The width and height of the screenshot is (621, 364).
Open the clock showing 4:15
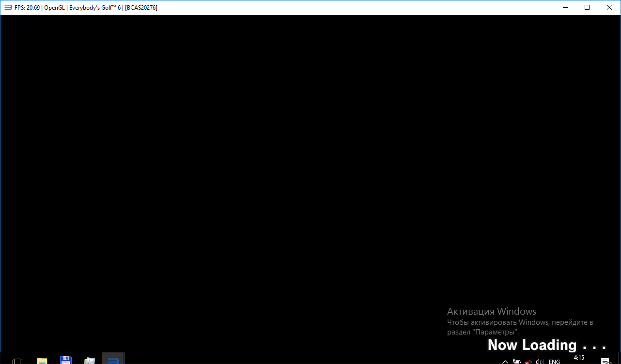pyautogui.click(x=579, y=358)
